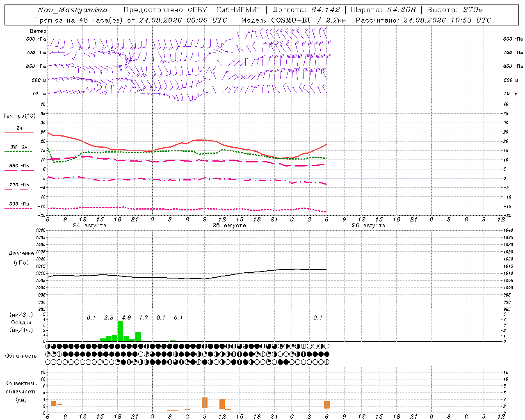Click the Nov_Maslyanino station title
Image resolution: width=525 pixels, height=420 pixels.
click(x=72, y=10)
